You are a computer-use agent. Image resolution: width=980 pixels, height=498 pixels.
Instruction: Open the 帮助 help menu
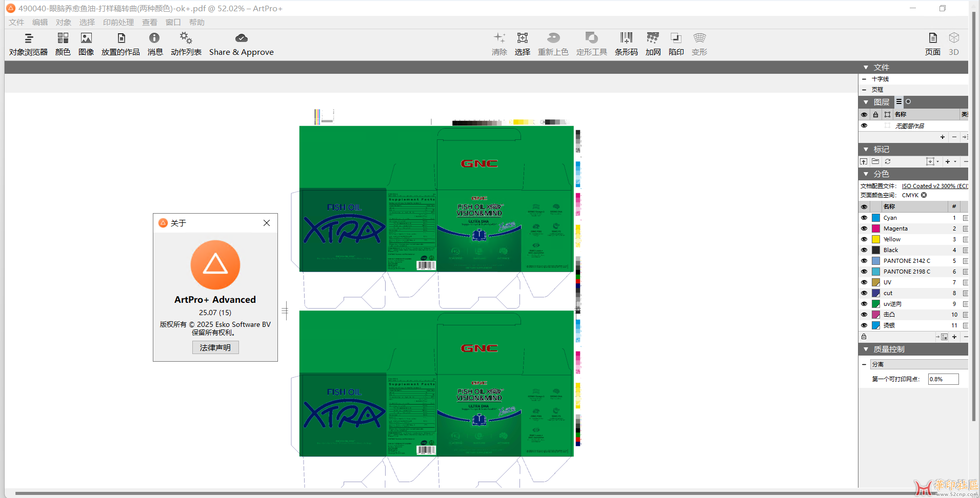[x=197, y=23]
